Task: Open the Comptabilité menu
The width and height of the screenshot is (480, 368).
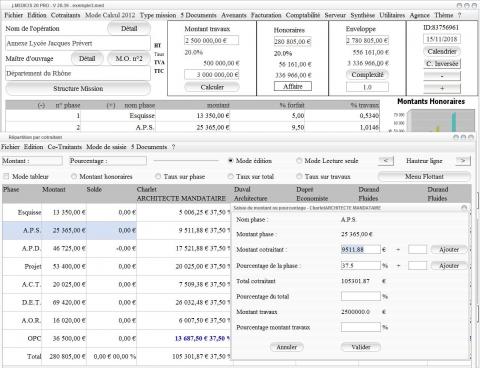Action: 303,15
